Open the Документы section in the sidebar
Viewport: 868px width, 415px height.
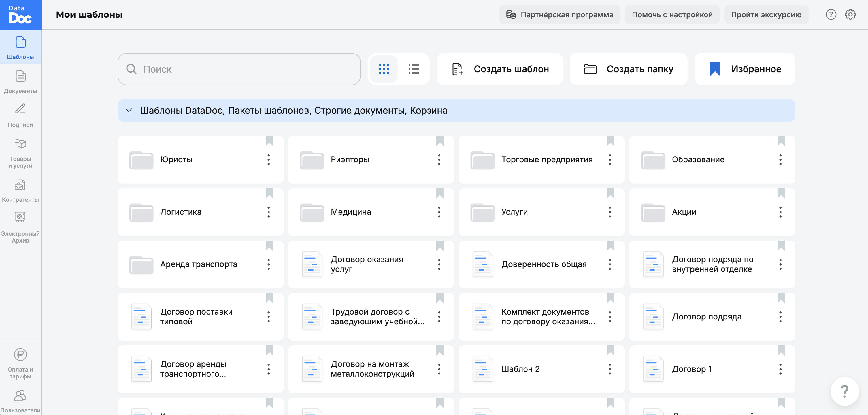tap(20, 82)
